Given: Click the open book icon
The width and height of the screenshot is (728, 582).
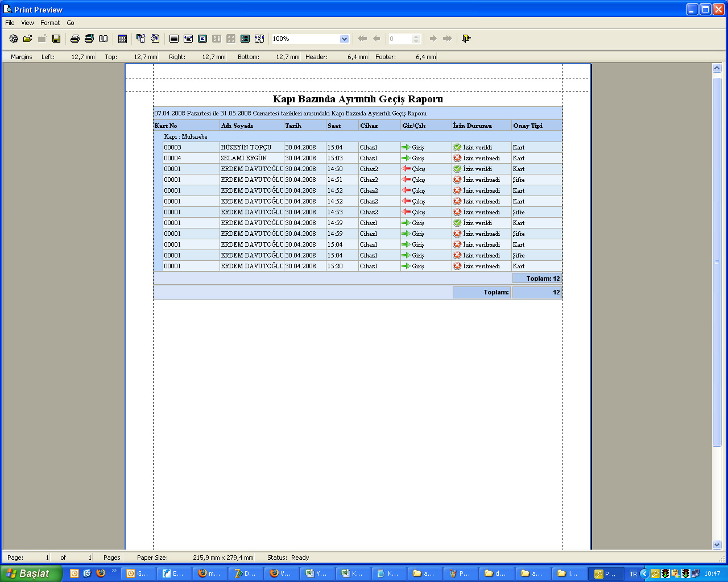Looking at the screenshot, I should [104, 39].
